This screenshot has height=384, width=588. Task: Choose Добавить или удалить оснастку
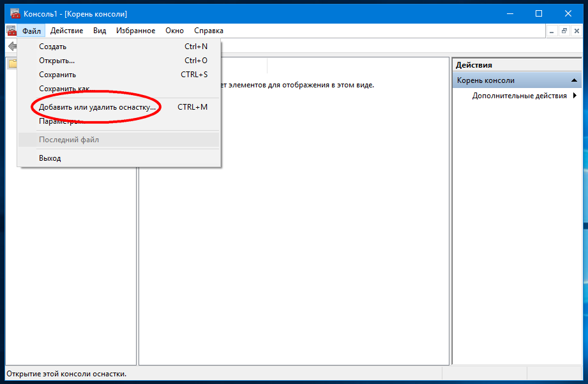coord(97,107)
